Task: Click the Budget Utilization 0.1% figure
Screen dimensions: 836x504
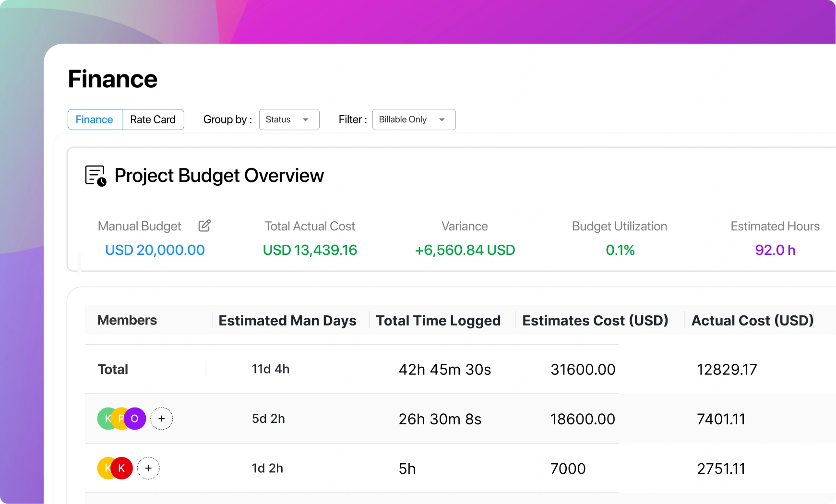Action: 620,250
